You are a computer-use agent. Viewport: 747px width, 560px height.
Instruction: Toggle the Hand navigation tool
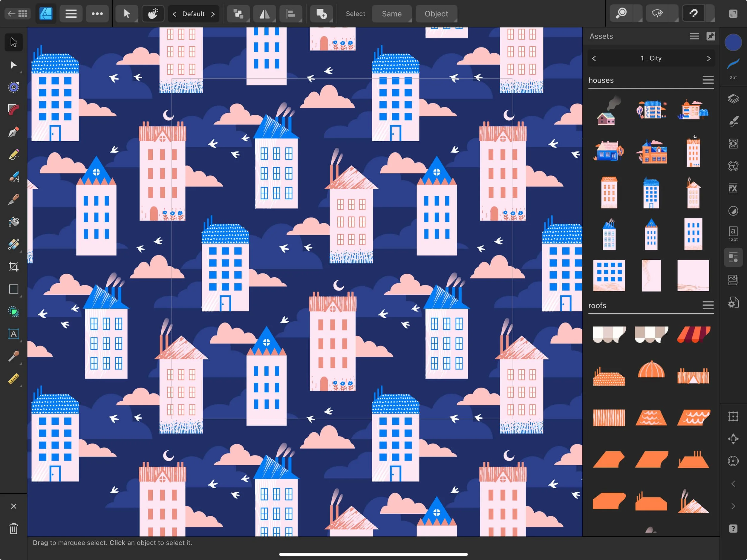click(153, 13)
